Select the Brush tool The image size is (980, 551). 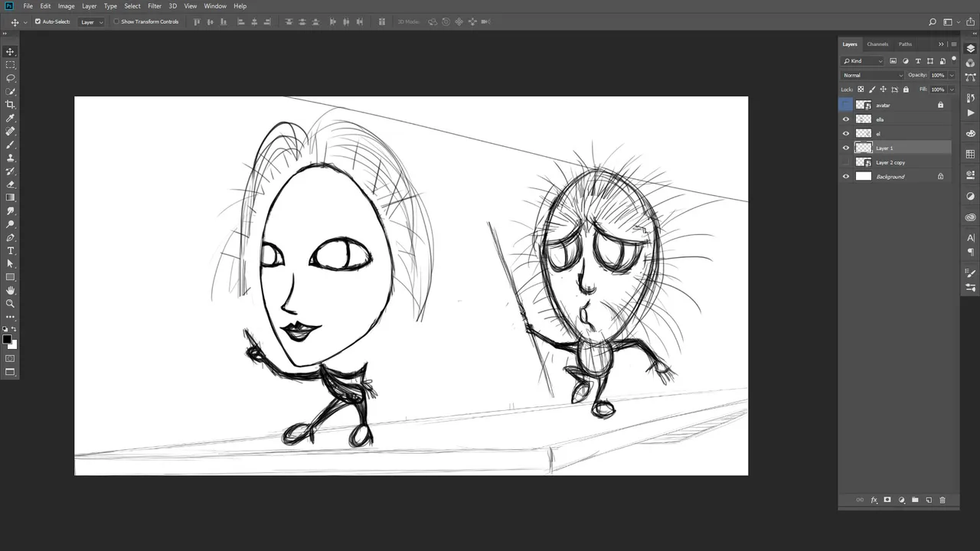pyautogui.click(x=10, y=145)
